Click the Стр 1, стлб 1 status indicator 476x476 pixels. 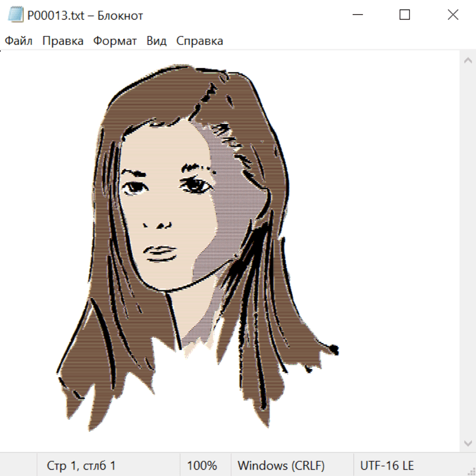(81, 465)
